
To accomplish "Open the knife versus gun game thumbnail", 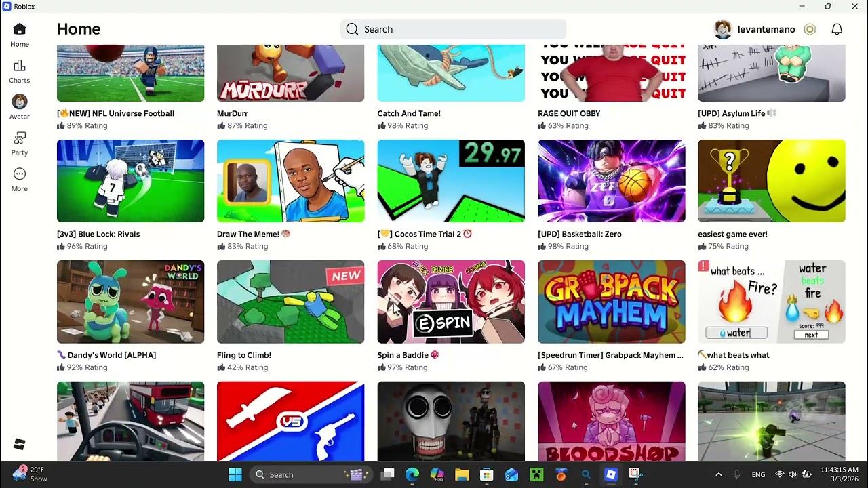I will (x=290, y=421).
